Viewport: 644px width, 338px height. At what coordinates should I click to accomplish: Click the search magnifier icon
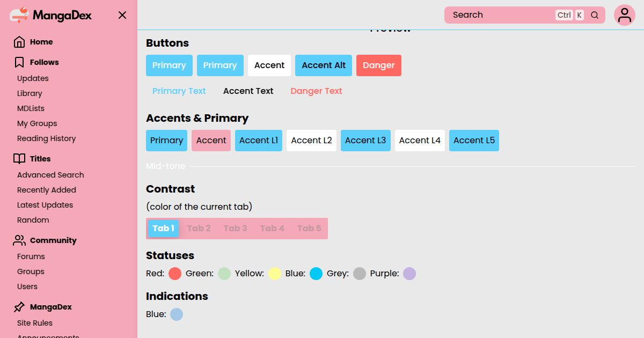(x=595, y=15)
